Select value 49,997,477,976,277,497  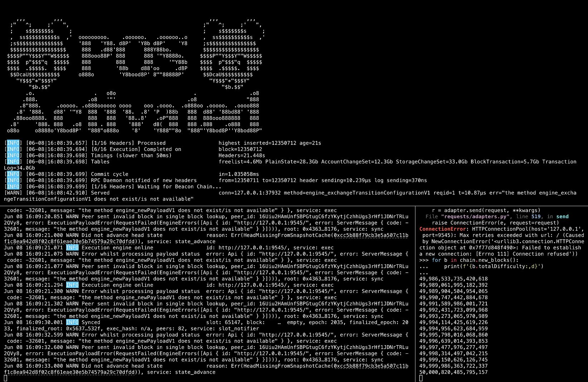(454, 347)
